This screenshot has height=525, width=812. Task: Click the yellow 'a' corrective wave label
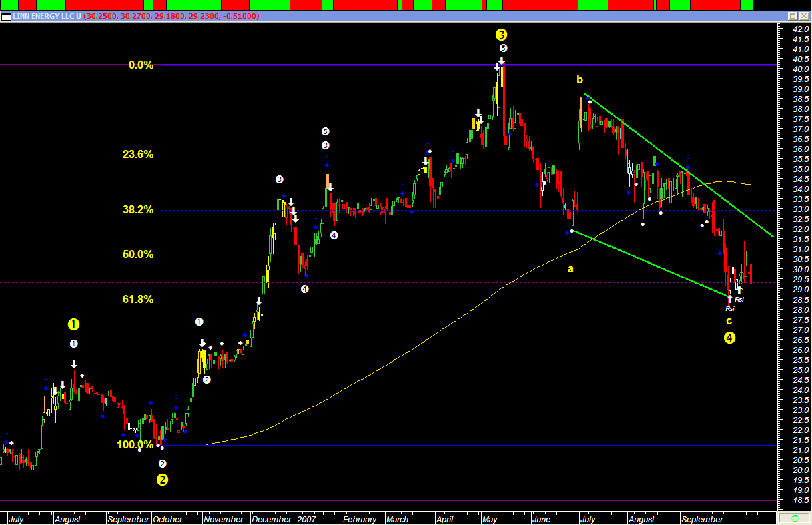(570, 270)
